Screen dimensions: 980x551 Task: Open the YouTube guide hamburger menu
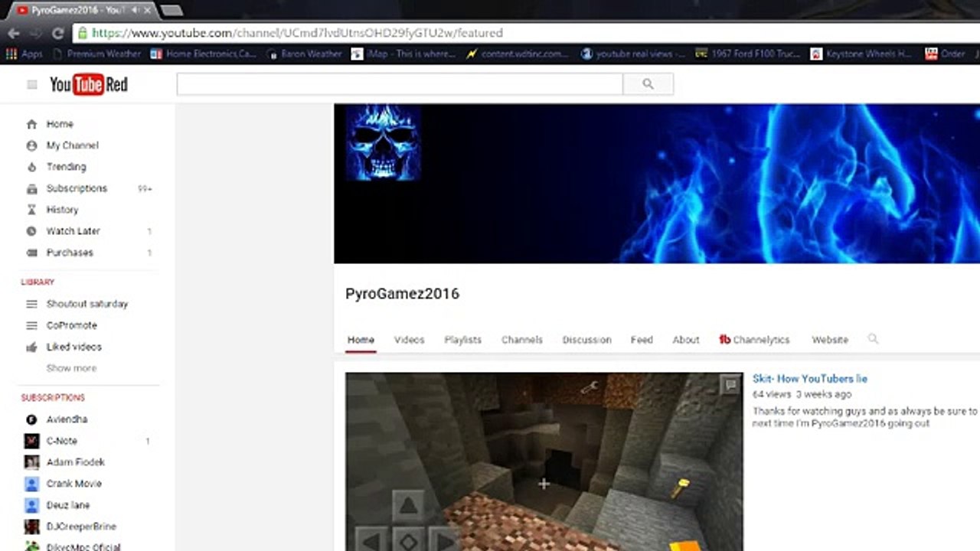[x=31, y=84]
